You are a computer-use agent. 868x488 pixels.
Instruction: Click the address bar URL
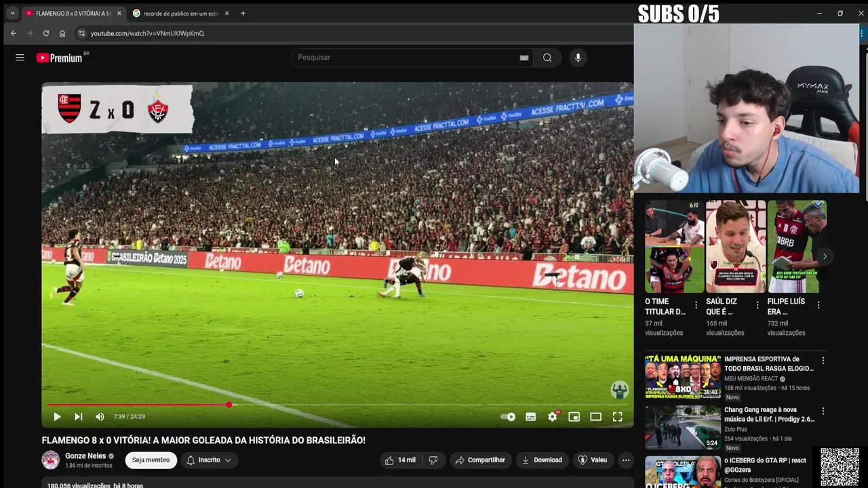[147, 33]
